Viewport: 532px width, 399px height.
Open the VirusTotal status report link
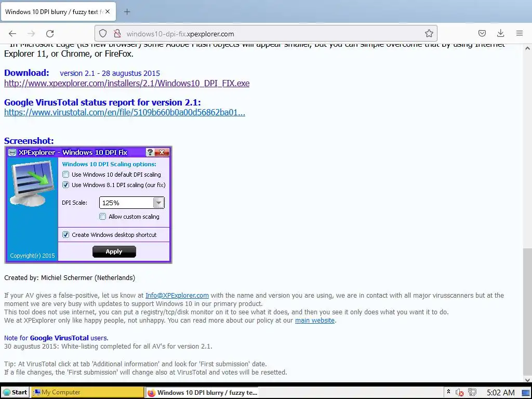125,113
